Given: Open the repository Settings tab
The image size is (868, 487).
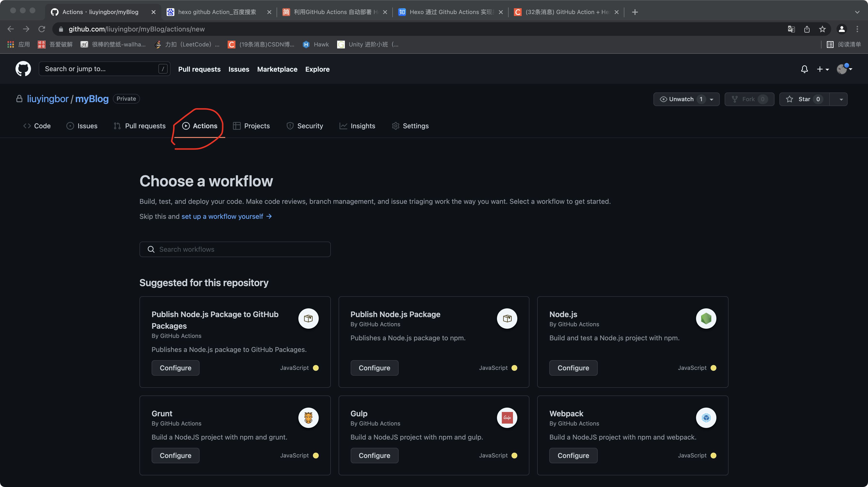Looking at the screenshot, I should click(411, 126).
